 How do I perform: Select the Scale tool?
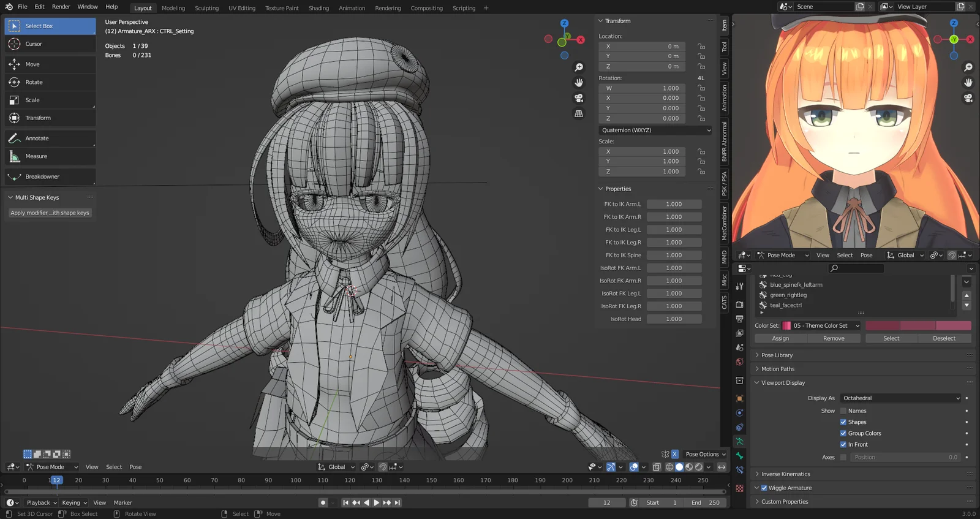(50, 100)
